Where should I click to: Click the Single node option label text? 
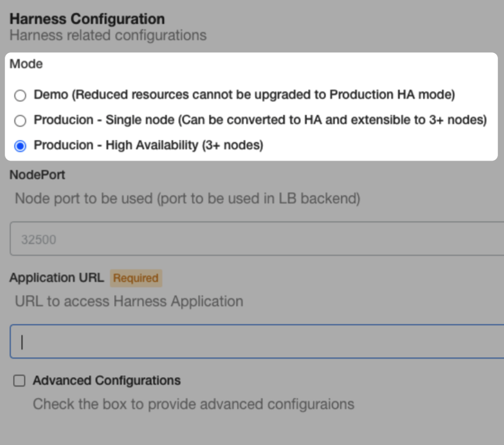click(x=260, y=120)
